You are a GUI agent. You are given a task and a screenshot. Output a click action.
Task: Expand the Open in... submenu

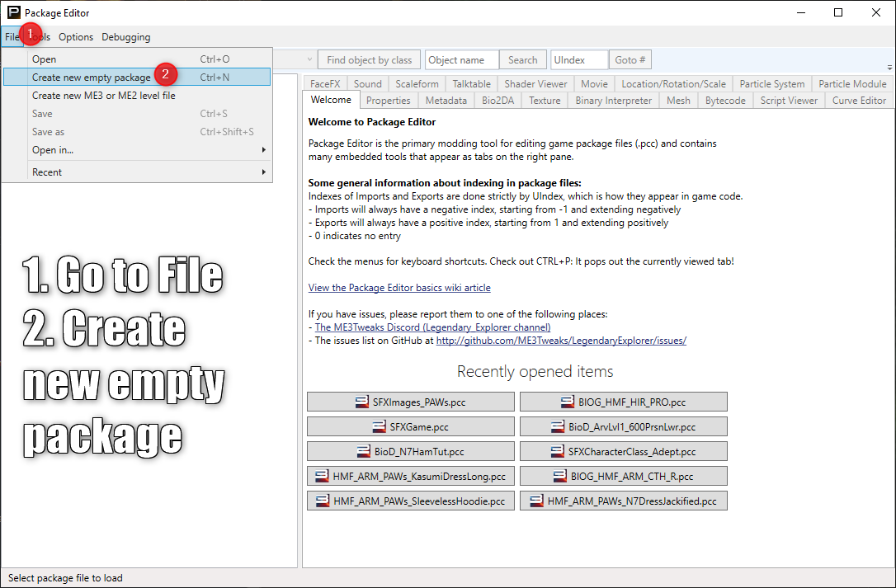coord(137,150)
